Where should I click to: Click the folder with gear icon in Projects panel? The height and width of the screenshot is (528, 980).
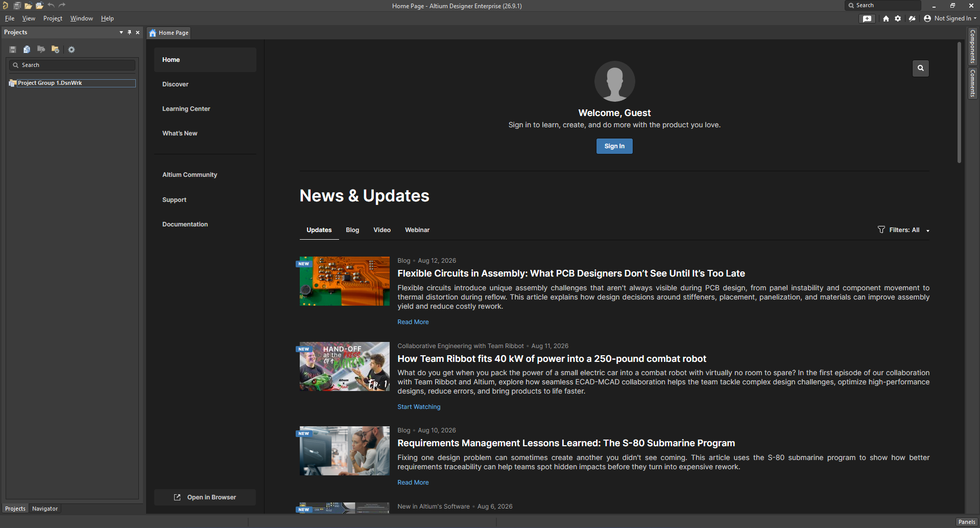click(55, 50)
